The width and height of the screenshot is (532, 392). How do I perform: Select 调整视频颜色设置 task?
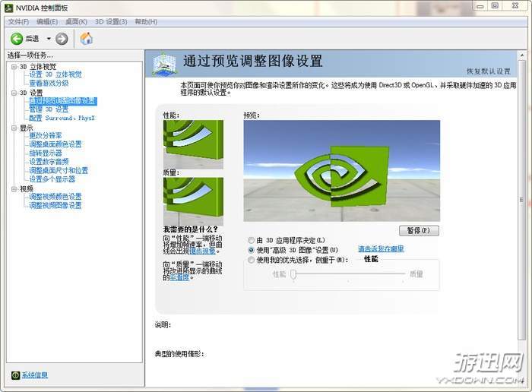[x=55, y=197]
